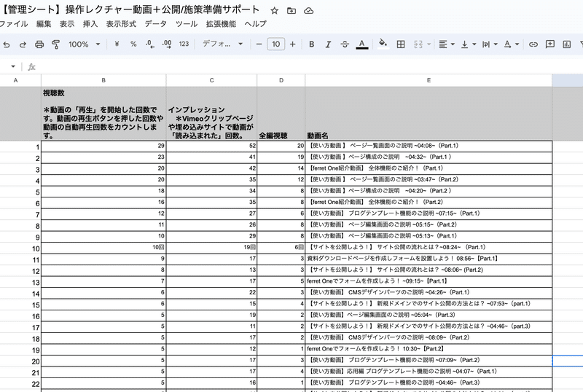Open the name box dropdown arrow
583x392 pixels.
(x=13, y=66)
